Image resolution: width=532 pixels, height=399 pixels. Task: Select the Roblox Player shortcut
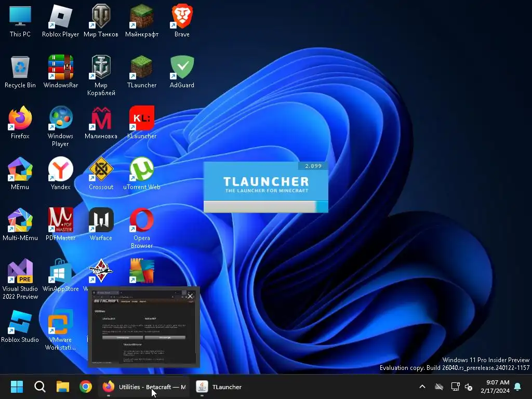[x=60, y=21]
